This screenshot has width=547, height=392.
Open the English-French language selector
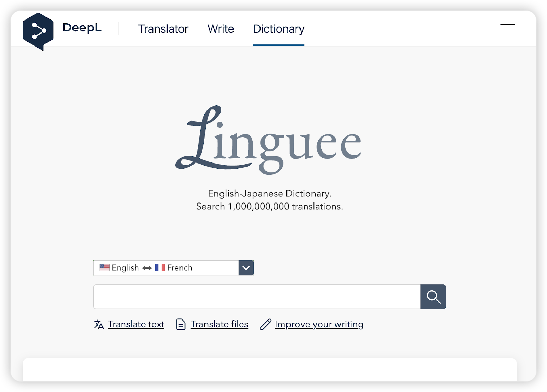tap(173, 268)
